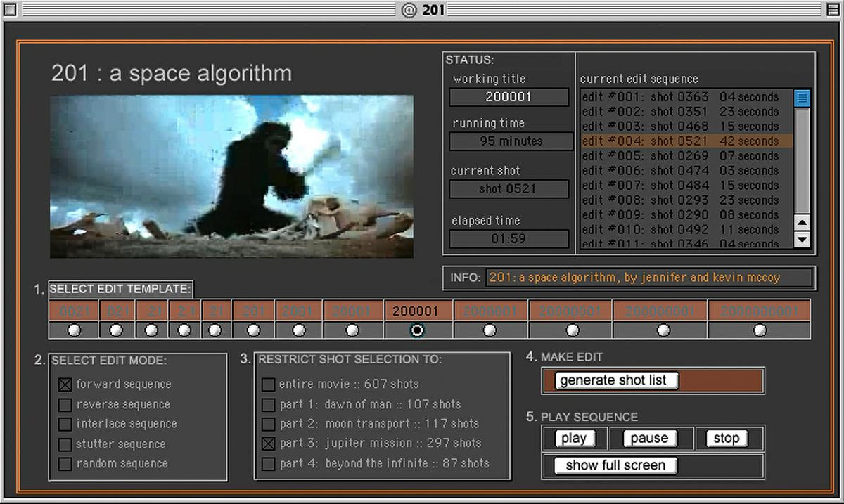Restrict shots to entire movie
844x504 pixels.
coord(268,385)
